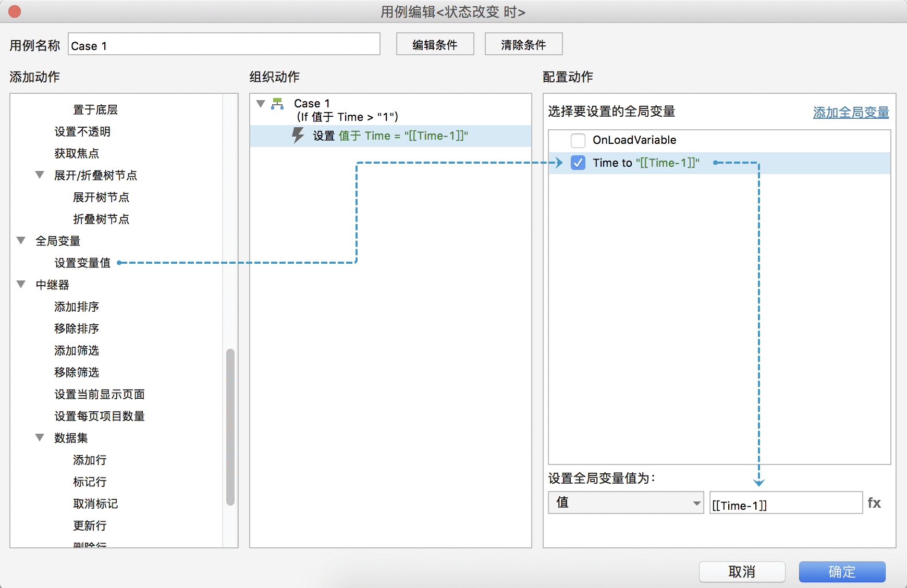Select the 标记行 action

pos(90,482)
